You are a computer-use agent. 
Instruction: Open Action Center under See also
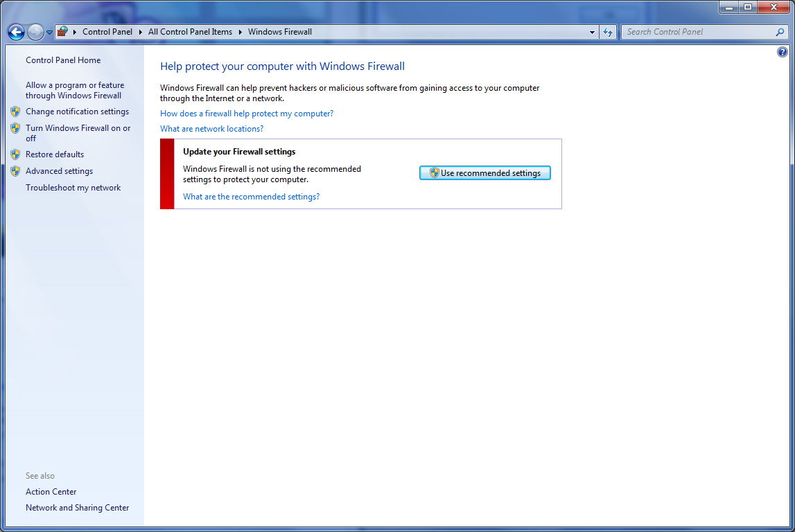pyautogui.click(x=51, y=491)
